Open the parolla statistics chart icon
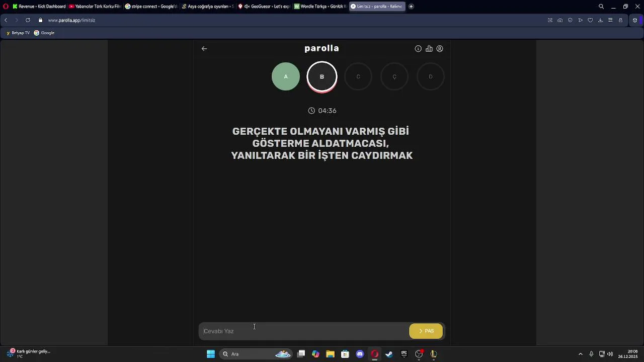Screen dimensions: 644x362 tap(429, 49)
